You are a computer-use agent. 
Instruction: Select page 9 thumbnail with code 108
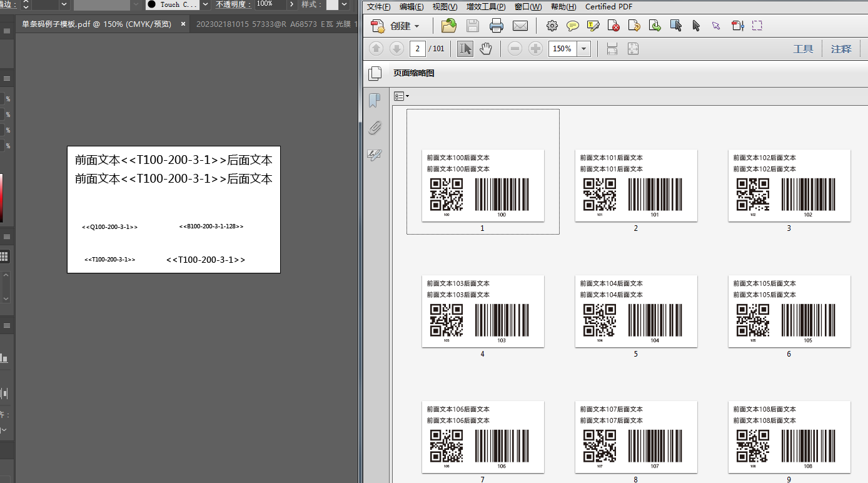point(789,437)
